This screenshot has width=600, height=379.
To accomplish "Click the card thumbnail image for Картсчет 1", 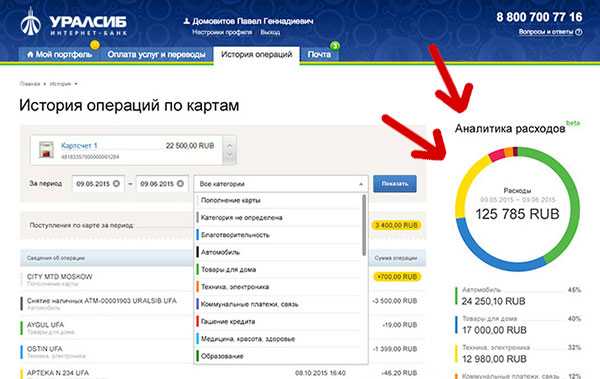I will pos(46,150).
